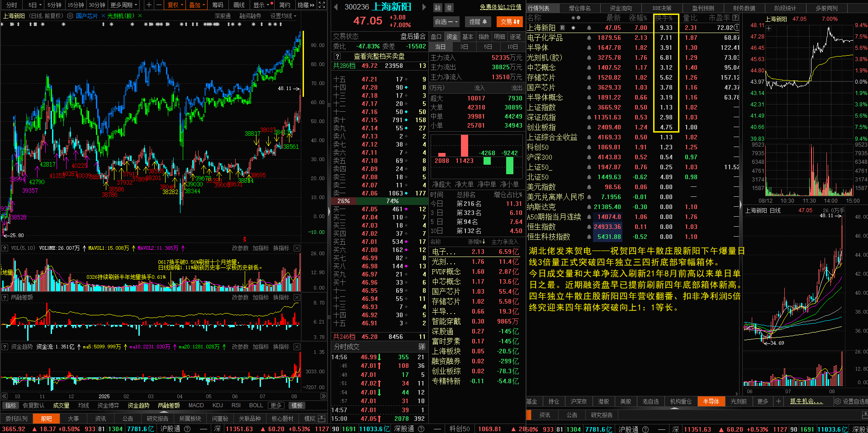868x433 pixels.
Task: Toggle 复权 adjustment button
Action: coord(175,5)
